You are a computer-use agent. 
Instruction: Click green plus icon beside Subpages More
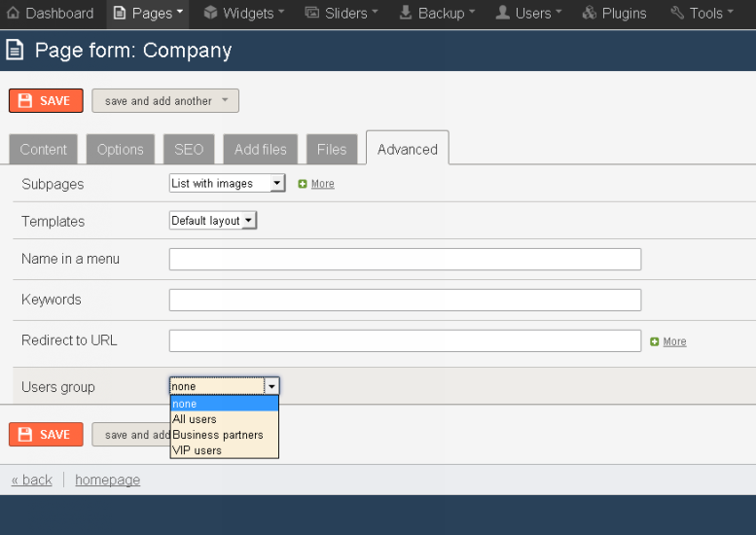pos(303,184)
